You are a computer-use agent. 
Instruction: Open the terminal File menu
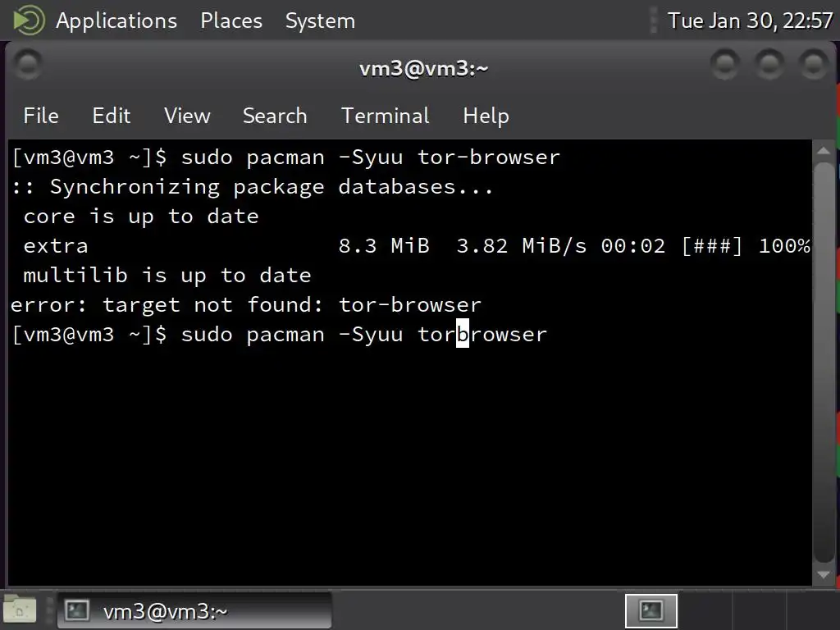click(41, 116)
